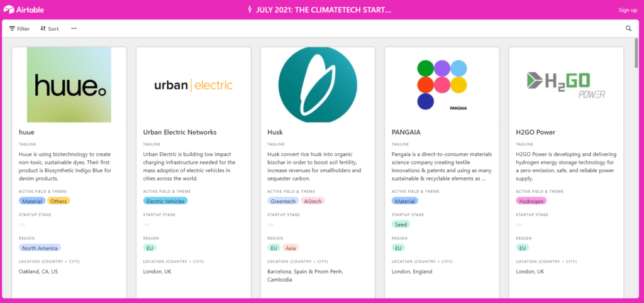The image size is (644, 303).
Task: Select the AGtech tag on Husk card
Action: pyautogui.click(x=313, y=201)
